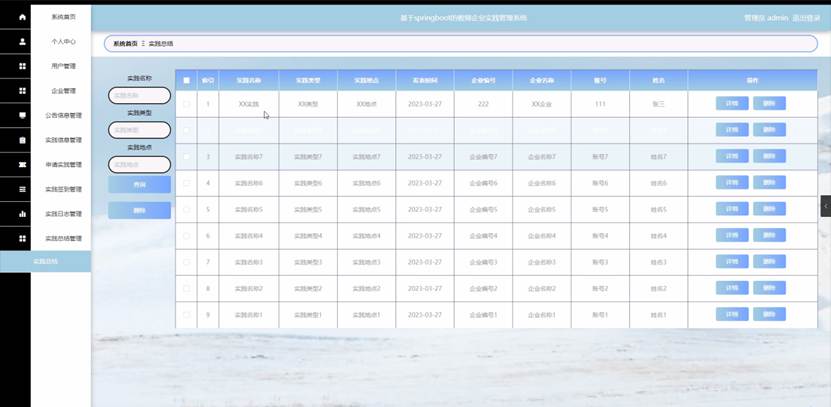
Task: Open 详情 for row 实践名称1
Action: click(x=732, y=314)
